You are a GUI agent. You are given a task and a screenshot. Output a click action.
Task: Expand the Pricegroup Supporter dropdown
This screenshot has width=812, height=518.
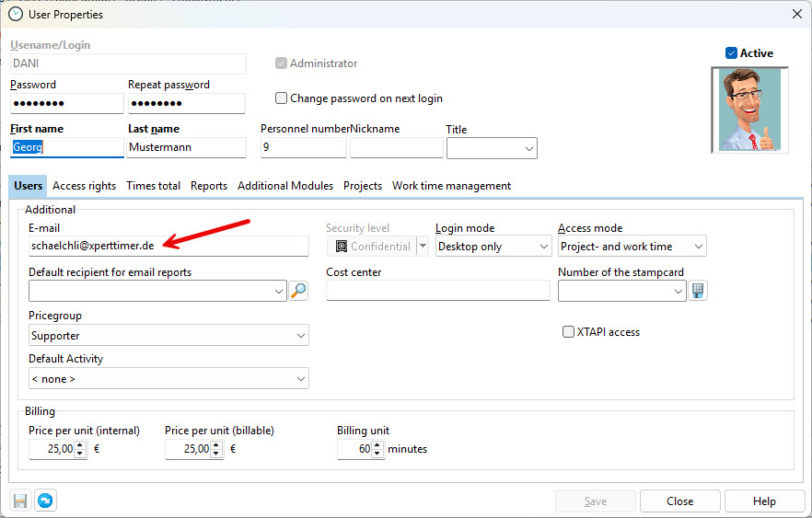[168, 336]
